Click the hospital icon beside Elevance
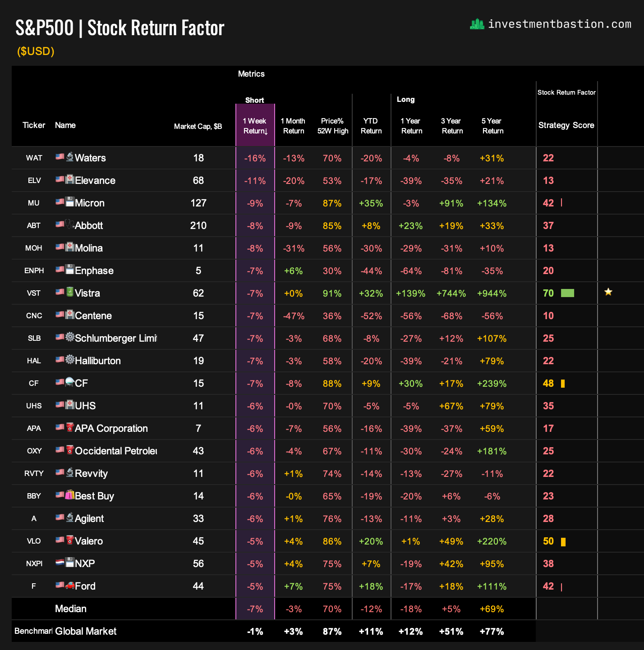This screenshot has height=650, width=644. (x=70, y=179)
